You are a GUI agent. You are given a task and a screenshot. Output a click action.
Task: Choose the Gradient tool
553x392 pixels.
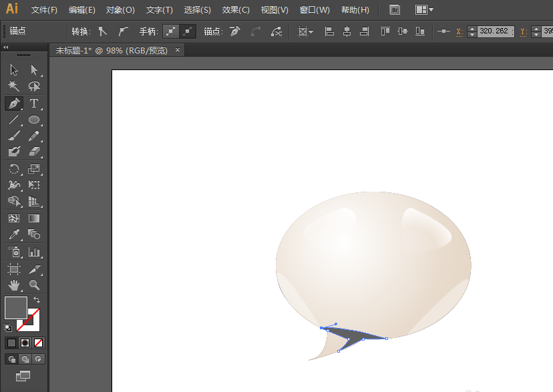pos(34,218)
